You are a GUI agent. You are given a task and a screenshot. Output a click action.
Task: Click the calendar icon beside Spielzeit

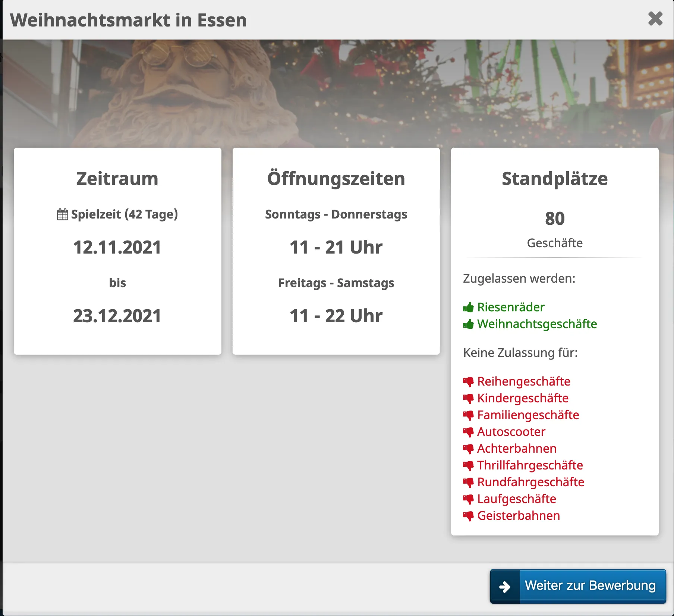[x=62, y=214]
